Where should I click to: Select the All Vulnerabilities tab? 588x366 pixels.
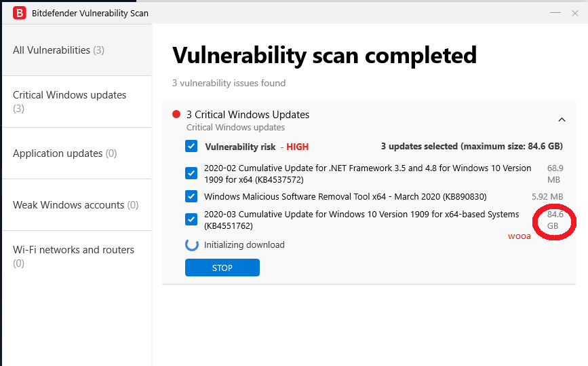(58, 50)
